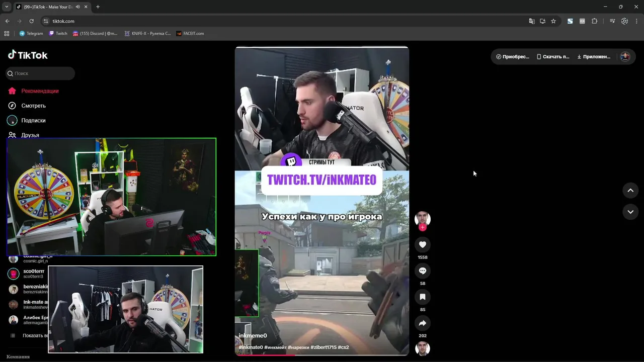644x362 pixels.
Task: Open the Смотреть explore page
Action: (27, 106)
